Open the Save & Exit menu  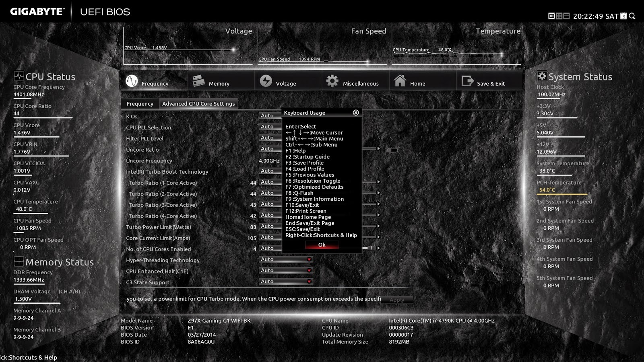point(490,81)
